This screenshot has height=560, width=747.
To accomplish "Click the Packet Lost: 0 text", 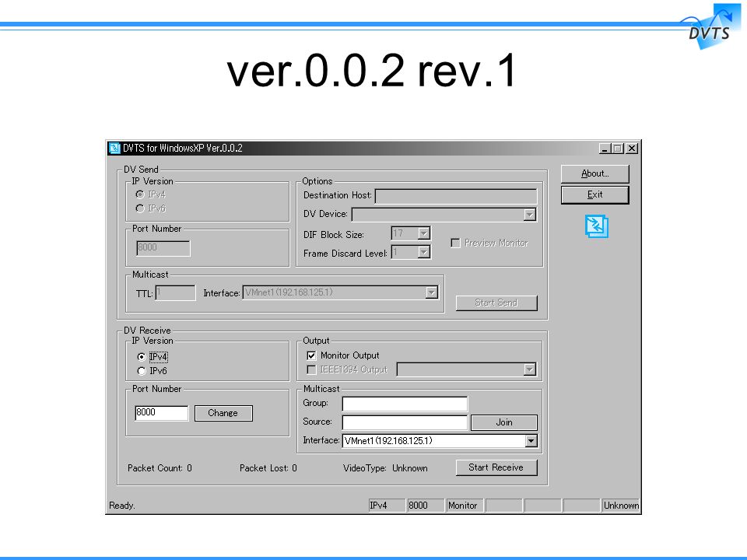I will (268, 468).
